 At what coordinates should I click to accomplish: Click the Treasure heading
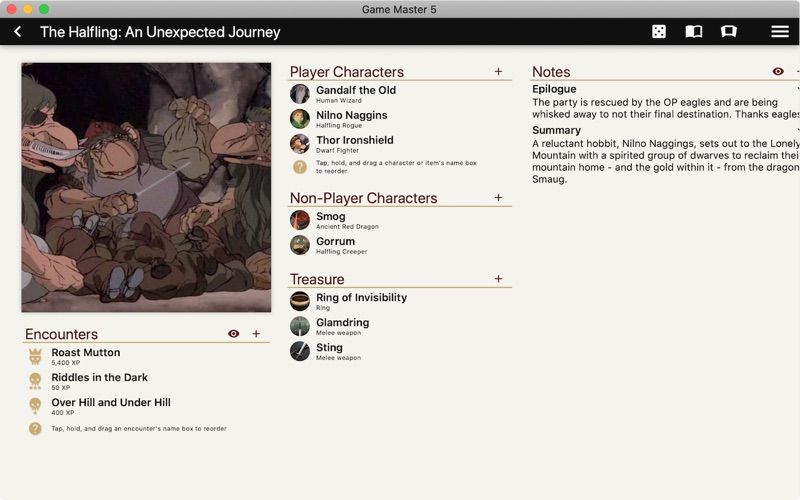(x=317, y=279)
